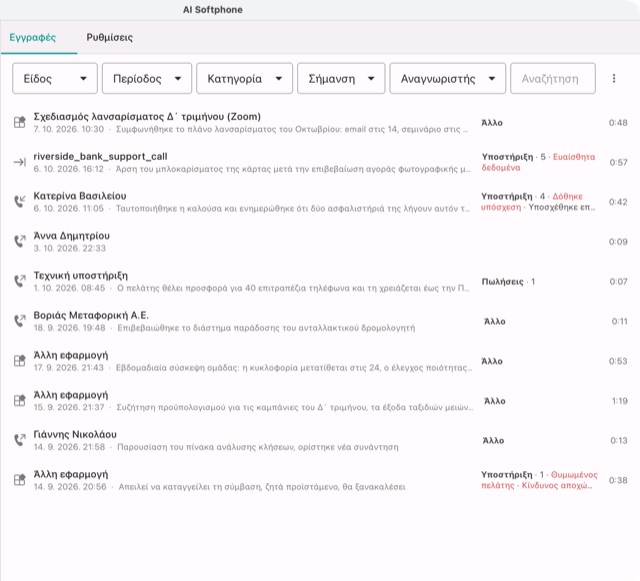This screenshot has width=640, height=581.
Task: Click summary starting Συζήτηση προϋπολογισμού
Action: [295, 407]
